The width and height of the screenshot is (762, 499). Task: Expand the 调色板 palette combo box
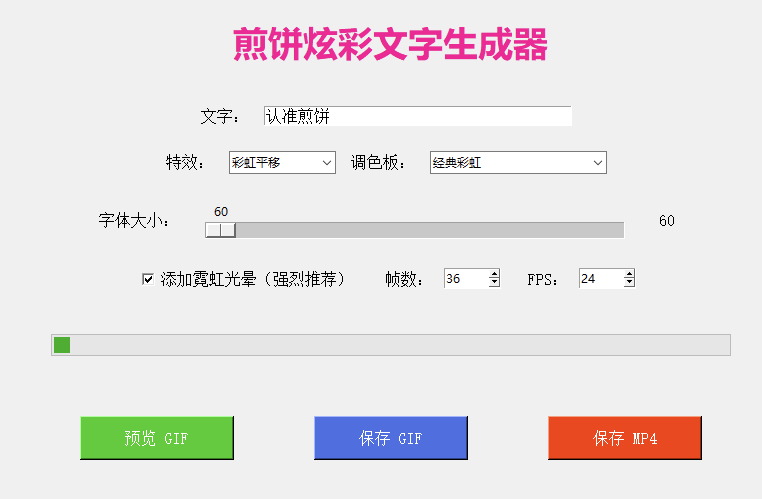pos(518,162)
